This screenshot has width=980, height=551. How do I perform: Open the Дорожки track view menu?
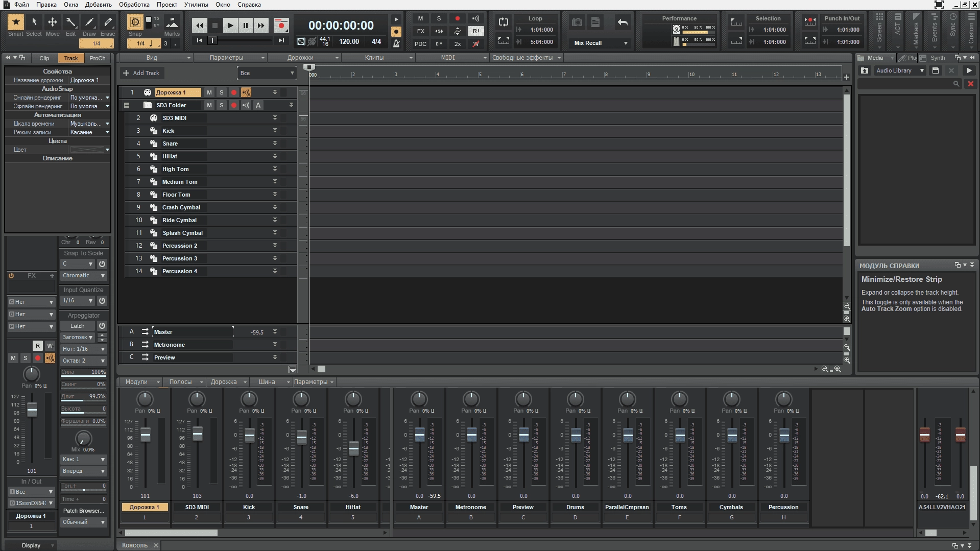click(x=304, y=58)
